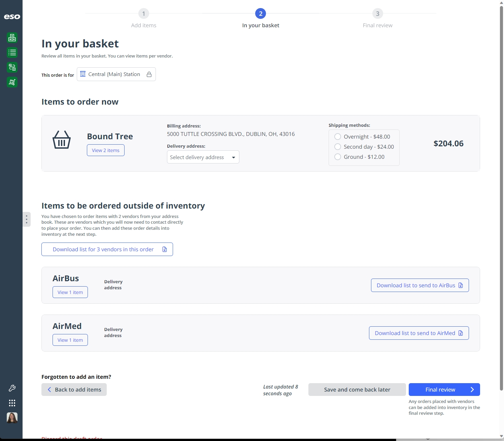Click the AirMed vendor name

pyautogui.click(x=67, y=326)
